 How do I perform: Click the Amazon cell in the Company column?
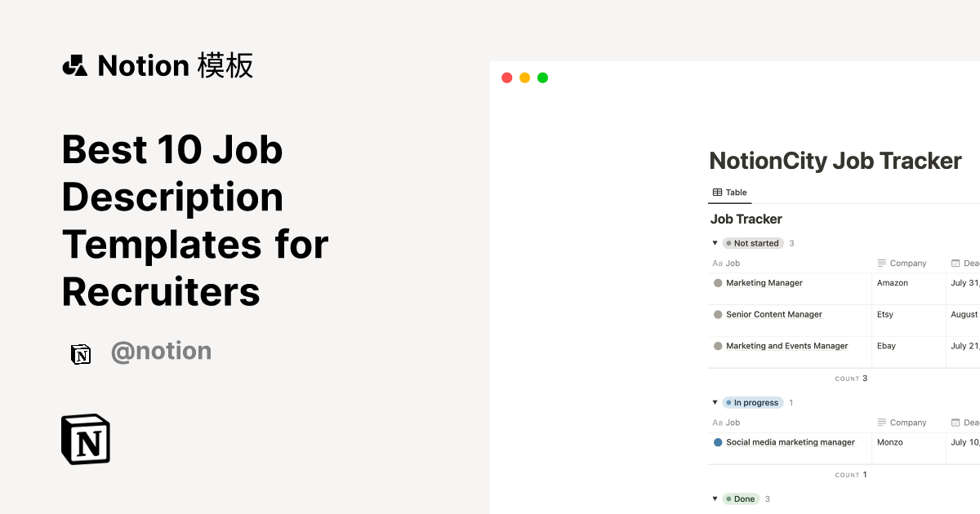pyautogui.click(x=892, y=282)
